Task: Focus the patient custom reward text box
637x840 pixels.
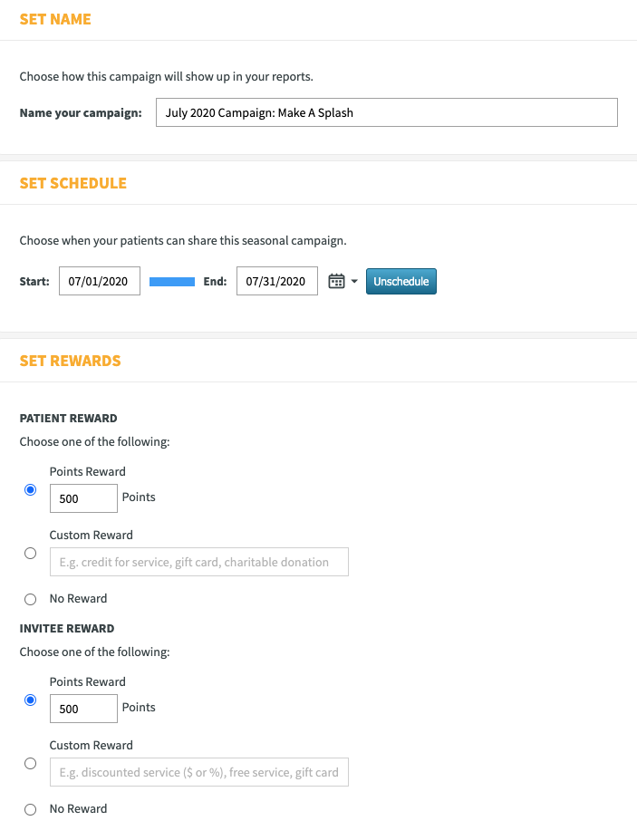Action: 199,562
